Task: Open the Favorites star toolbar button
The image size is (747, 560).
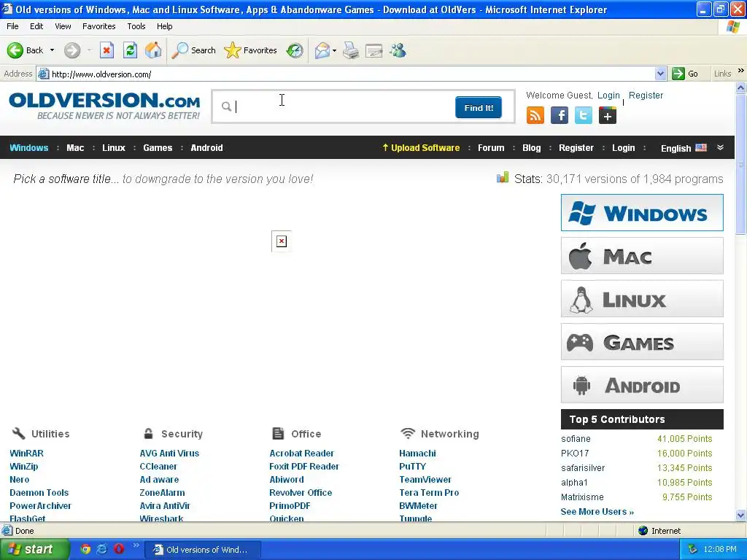Action: [233, 50]
